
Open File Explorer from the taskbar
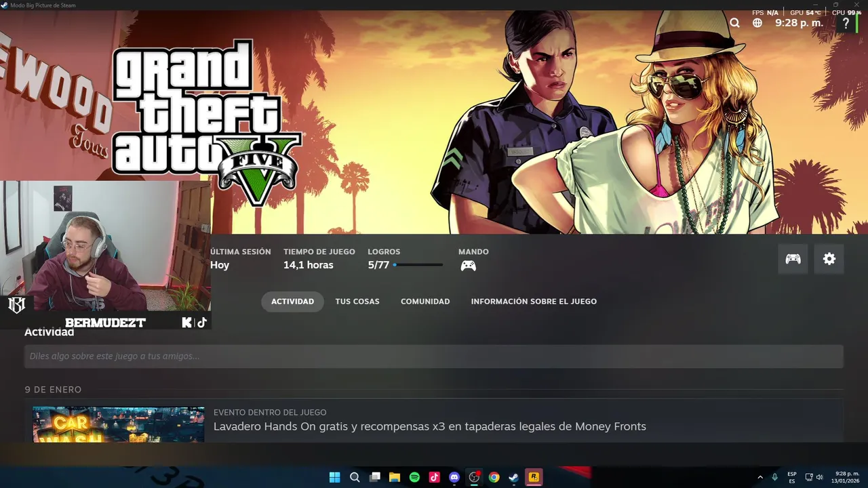(x=394, y=477)
